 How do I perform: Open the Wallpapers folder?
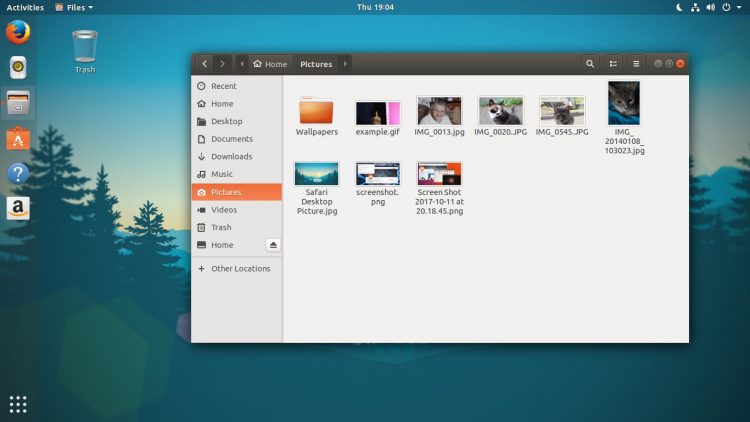coord(317,112)
